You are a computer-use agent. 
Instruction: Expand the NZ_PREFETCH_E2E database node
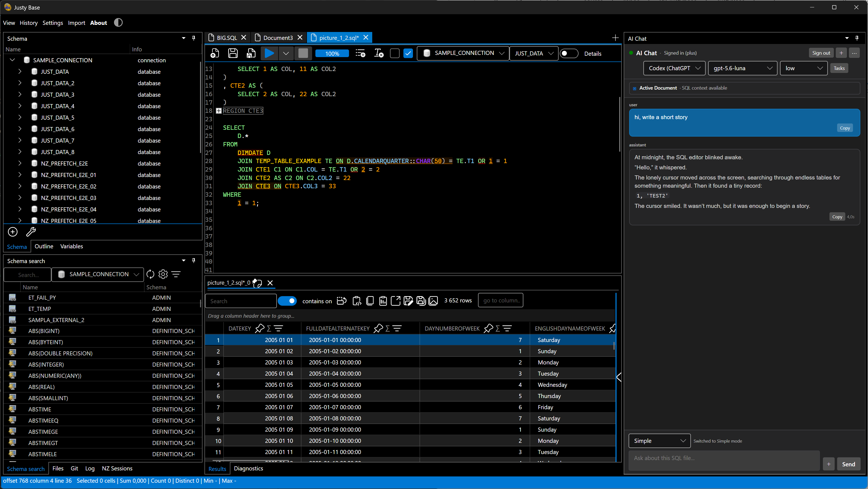pyautogui.click(x=20, y=163)
